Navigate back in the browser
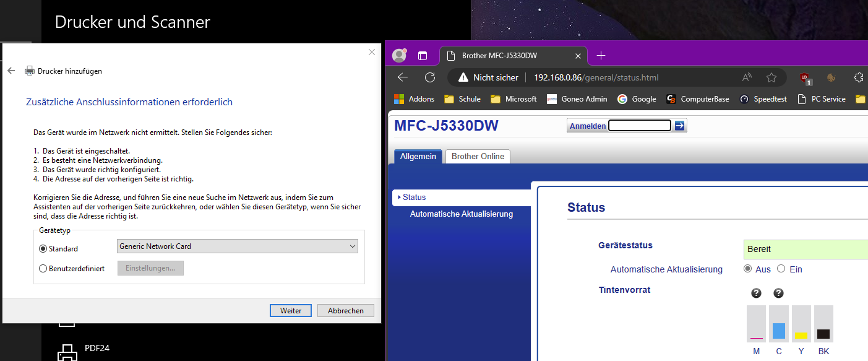 [403, 77]
